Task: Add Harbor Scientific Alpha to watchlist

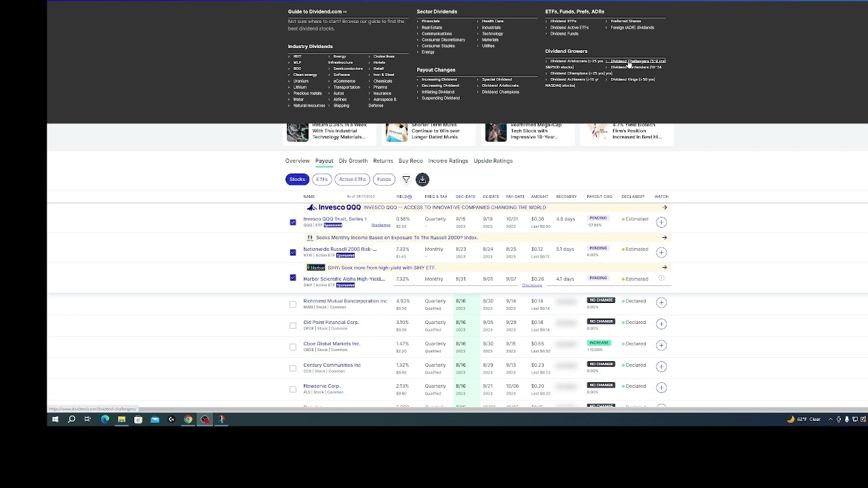Action: pyautogui.click(x=661, y=279)
